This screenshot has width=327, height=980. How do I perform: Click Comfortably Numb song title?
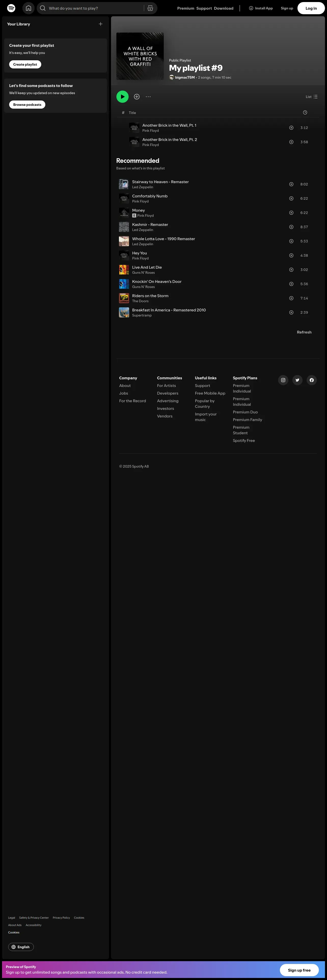pyautogui.click(x=149, y=196)
